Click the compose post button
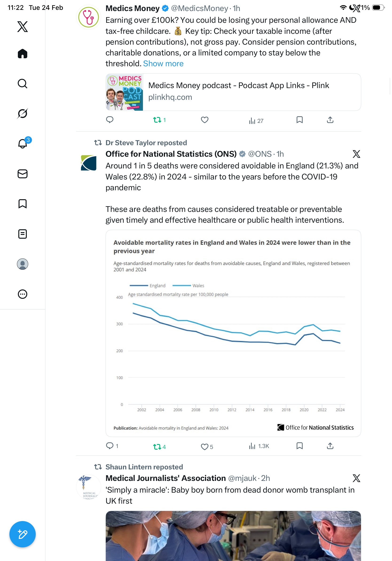The height and width of the screenshot is (561, 392). (x=23, y=534)
